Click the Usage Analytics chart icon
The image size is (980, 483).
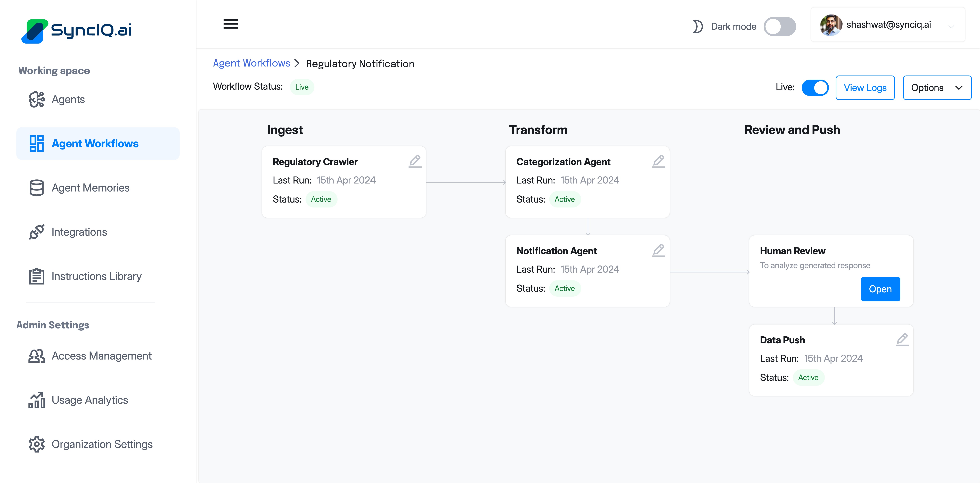(x=37, y=400)
